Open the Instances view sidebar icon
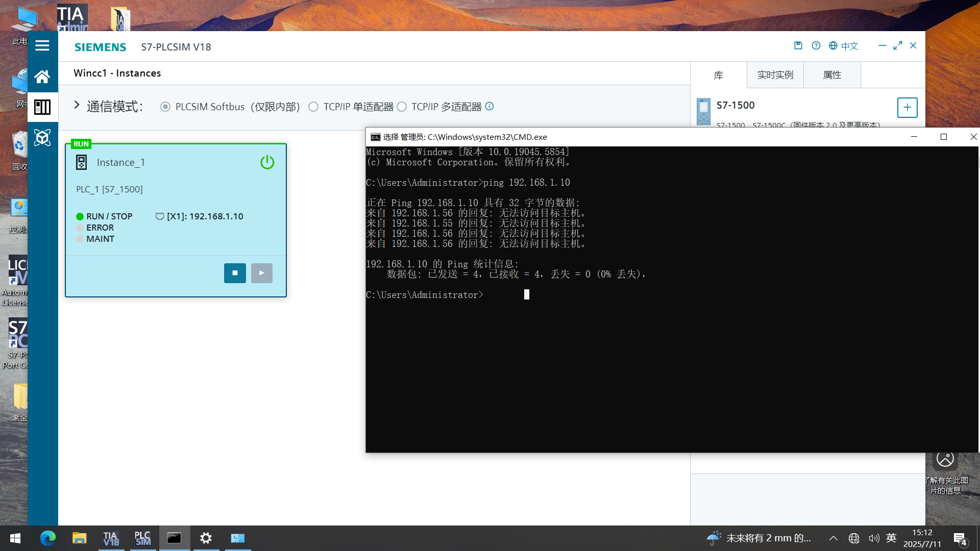Viewport: 980px width, 551px height. pos(42,107)
